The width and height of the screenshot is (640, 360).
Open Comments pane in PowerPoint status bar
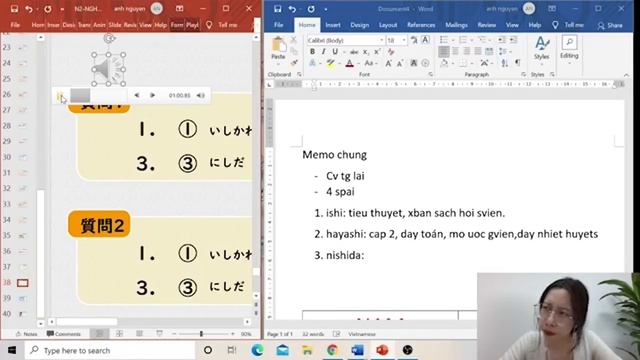[x=64, y=334]
